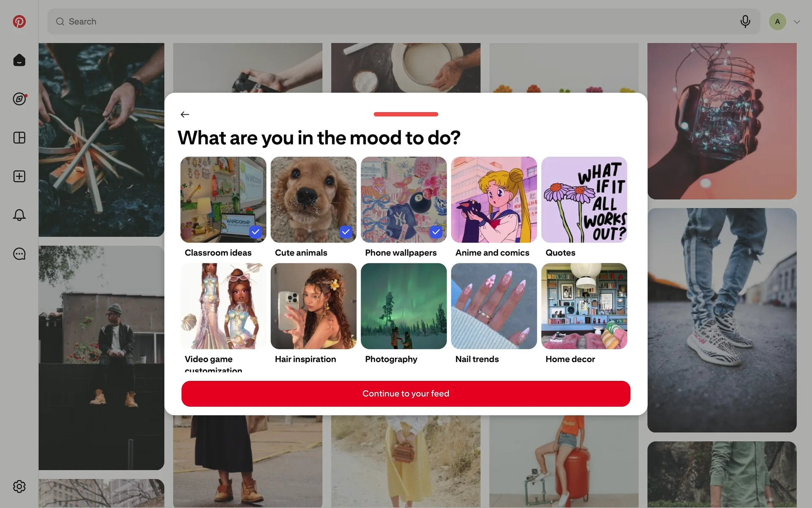
Task: Uncheck the Classroom ideas checkbox
Action: [x=255, y=232]
